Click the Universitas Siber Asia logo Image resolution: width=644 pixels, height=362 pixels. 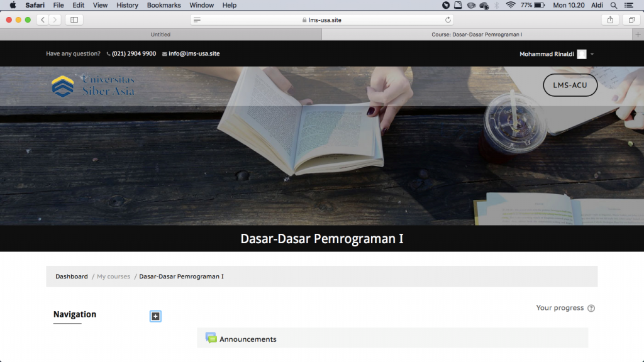pyautogui.click(x=93, y=85)
